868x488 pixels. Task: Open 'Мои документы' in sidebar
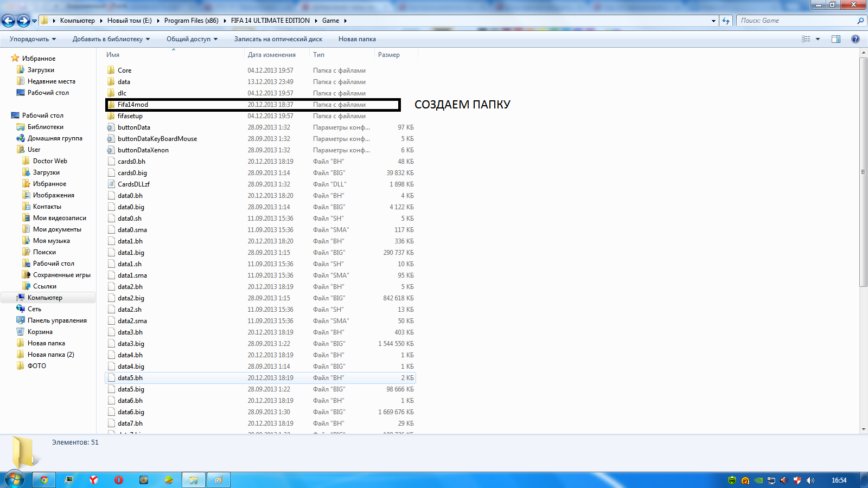[57, 229]
